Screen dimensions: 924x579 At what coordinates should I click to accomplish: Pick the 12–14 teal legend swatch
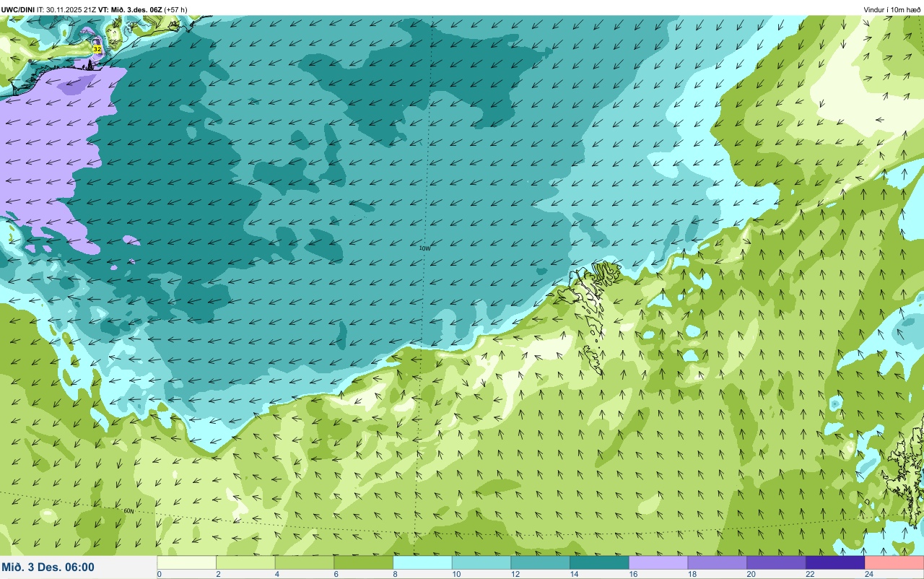[541, 562]
